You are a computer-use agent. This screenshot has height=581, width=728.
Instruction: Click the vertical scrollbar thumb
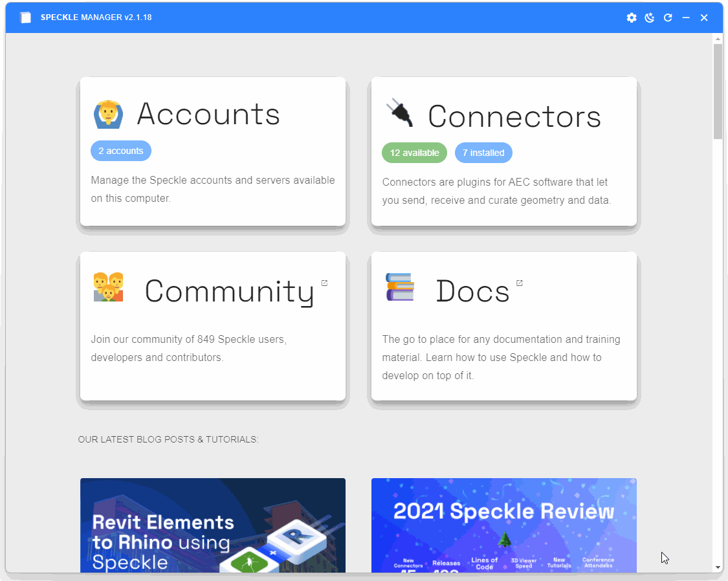pyautogui.click(x=718, y=91)
